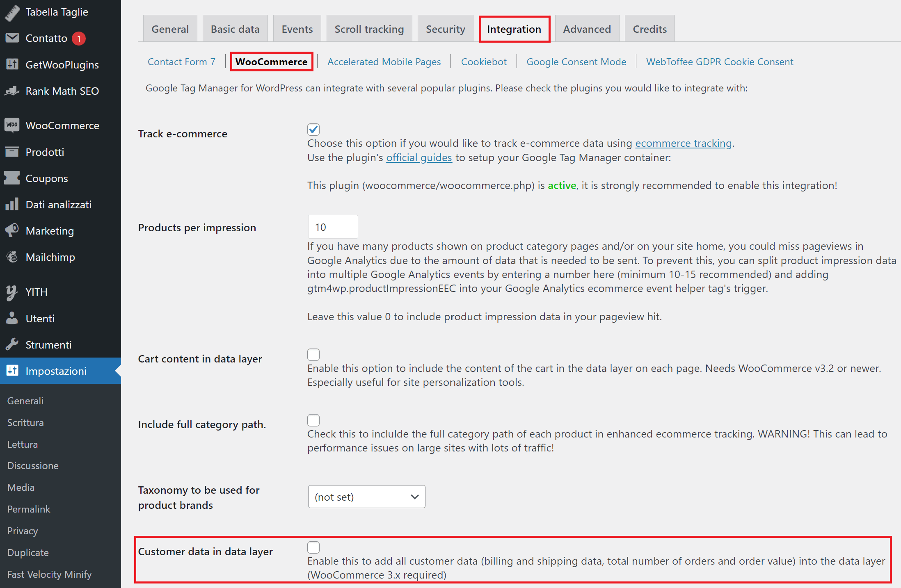Click the Coupons ticket icon
Viewport: 901px width, 588px height.
(12, 178)
